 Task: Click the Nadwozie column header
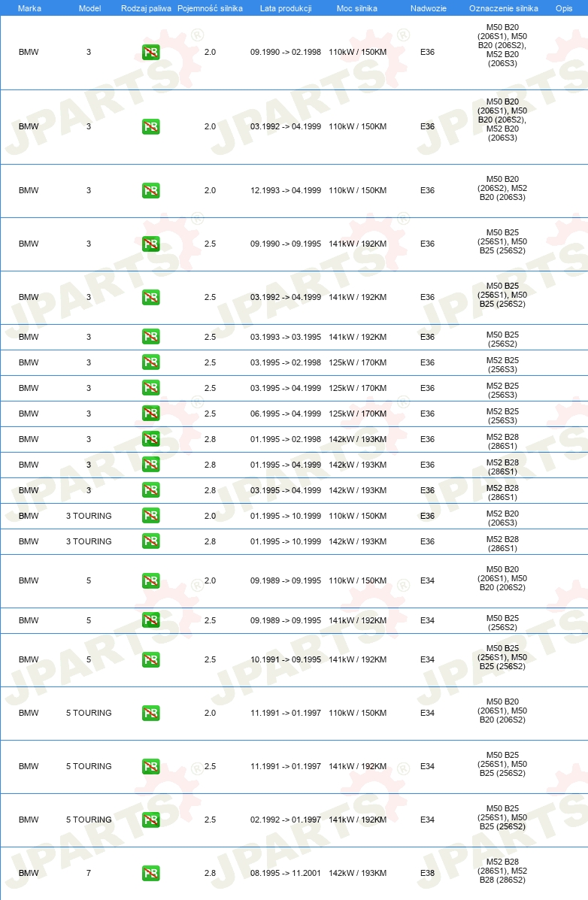pyautogui.click(x=429, y=8)
